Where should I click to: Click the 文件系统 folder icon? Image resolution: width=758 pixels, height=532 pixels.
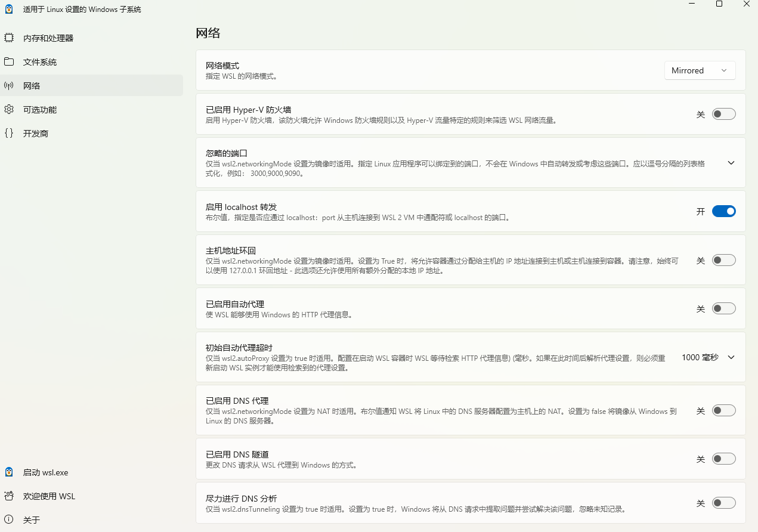pos(9,62)
